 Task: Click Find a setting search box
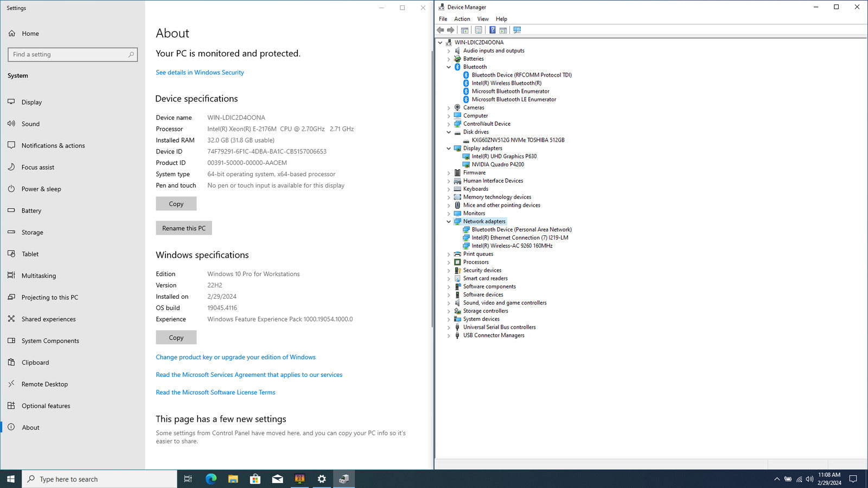click(x=72, y=54)
